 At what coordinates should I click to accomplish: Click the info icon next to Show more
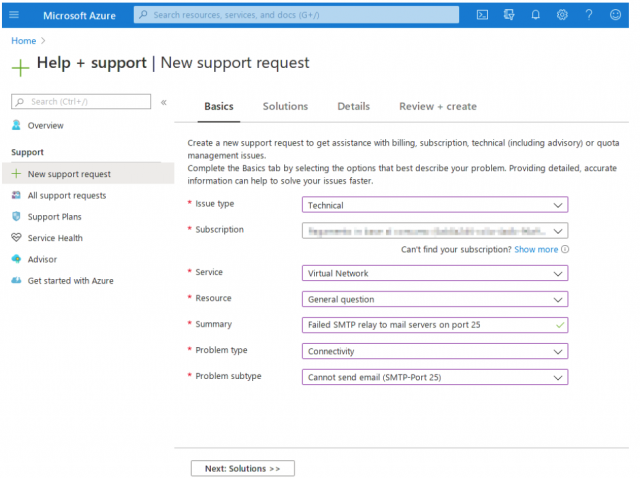(565, 249)
